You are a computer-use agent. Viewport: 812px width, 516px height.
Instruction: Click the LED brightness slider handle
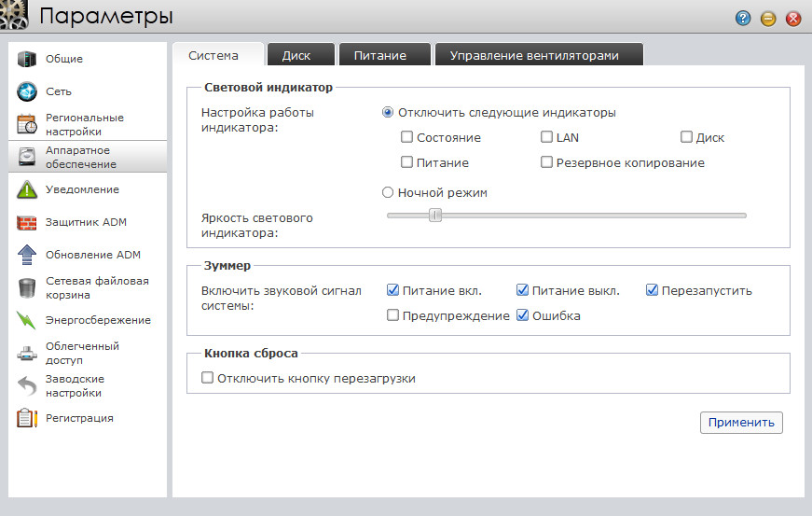click(434, 216)
